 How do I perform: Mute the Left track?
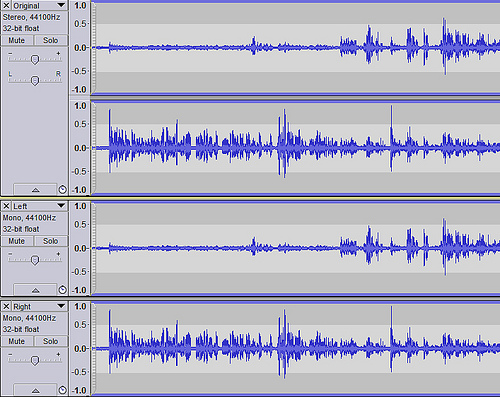[17, 241]
